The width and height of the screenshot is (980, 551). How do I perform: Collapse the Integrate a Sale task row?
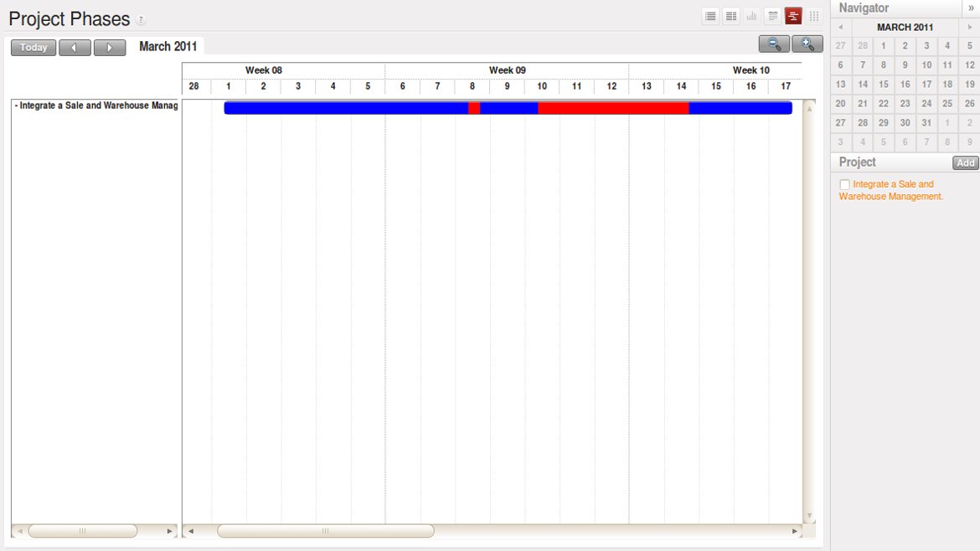pos(17,106)
